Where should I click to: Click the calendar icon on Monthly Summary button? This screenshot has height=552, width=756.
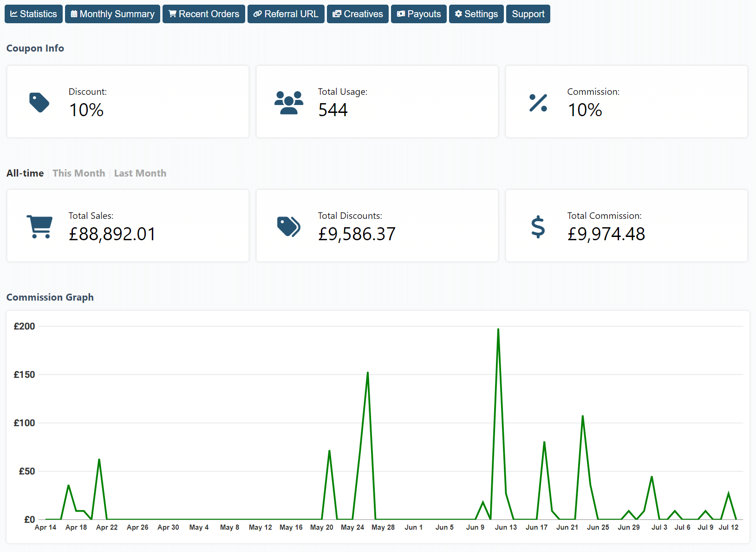[x=73, y=13]
